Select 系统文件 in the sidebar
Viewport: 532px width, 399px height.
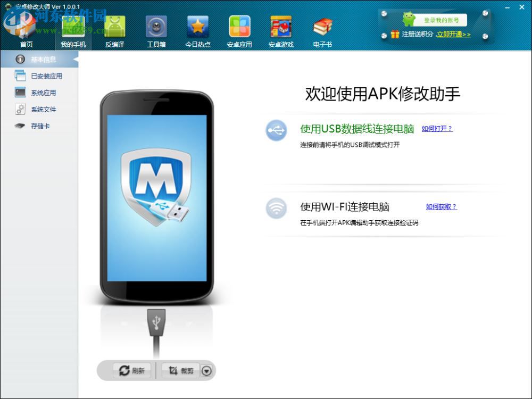coord(39,109)
